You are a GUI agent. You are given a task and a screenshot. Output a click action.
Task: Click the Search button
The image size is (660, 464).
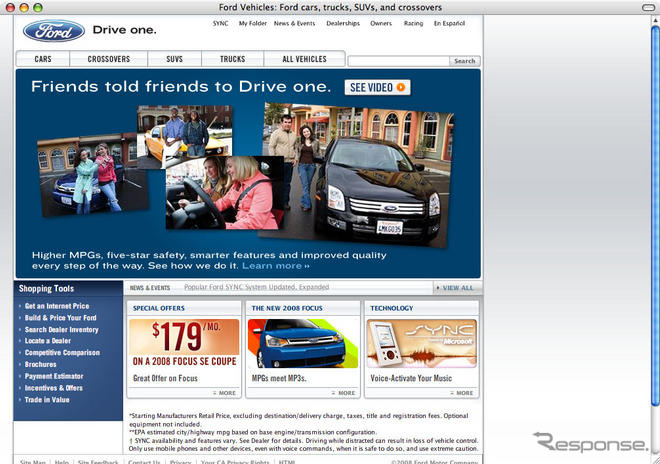(465, 61)
